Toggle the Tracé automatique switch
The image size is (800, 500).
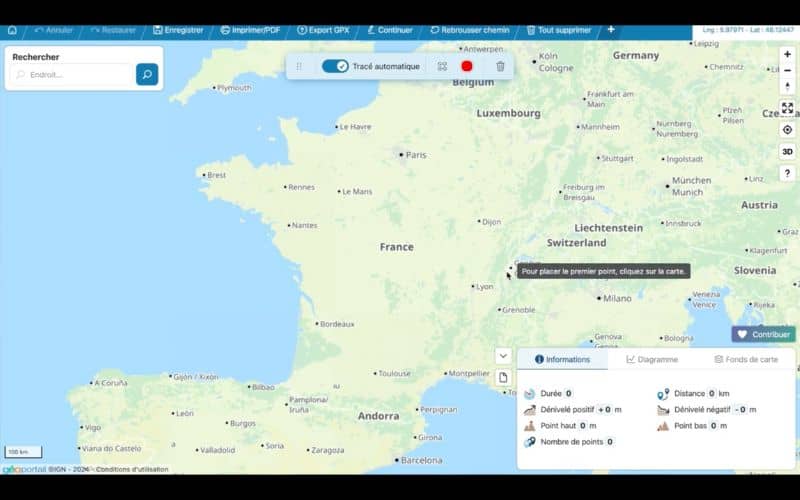click(x=335, y=66)
